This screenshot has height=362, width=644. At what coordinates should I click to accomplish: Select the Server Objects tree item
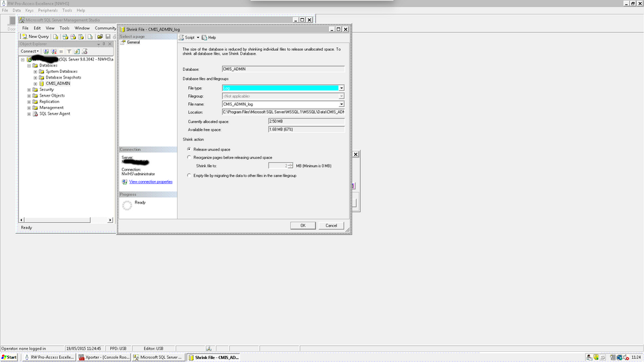[52, 96]
